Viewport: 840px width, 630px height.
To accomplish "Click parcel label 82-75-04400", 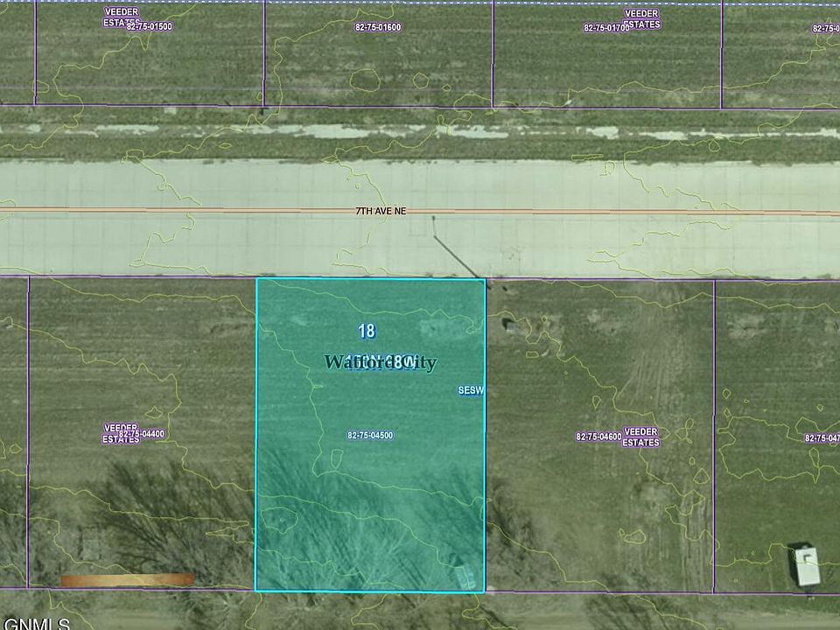I will point(142,434).
